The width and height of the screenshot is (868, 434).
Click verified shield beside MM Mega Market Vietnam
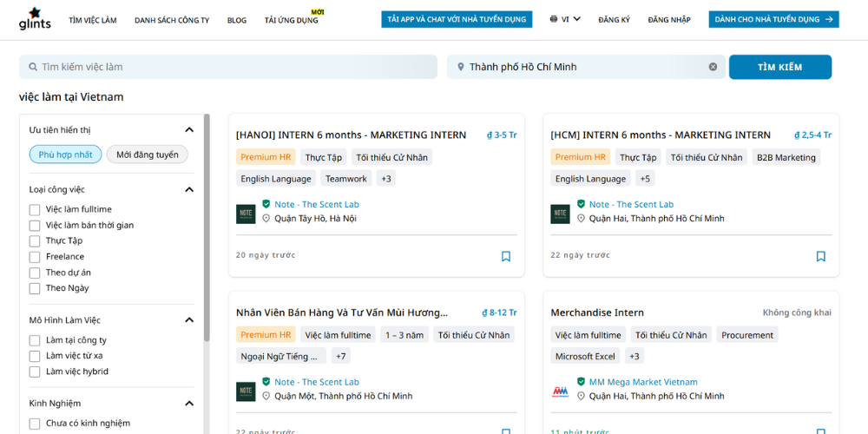581,382
